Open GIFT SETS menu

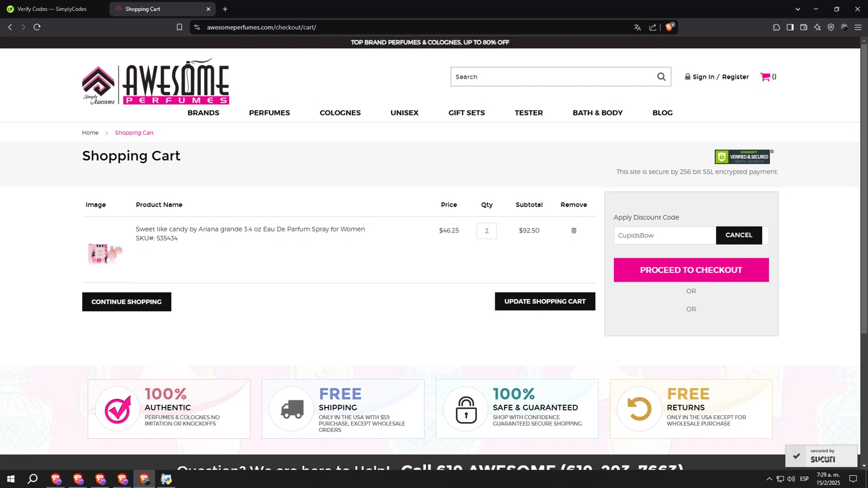(x=466, y=113)
